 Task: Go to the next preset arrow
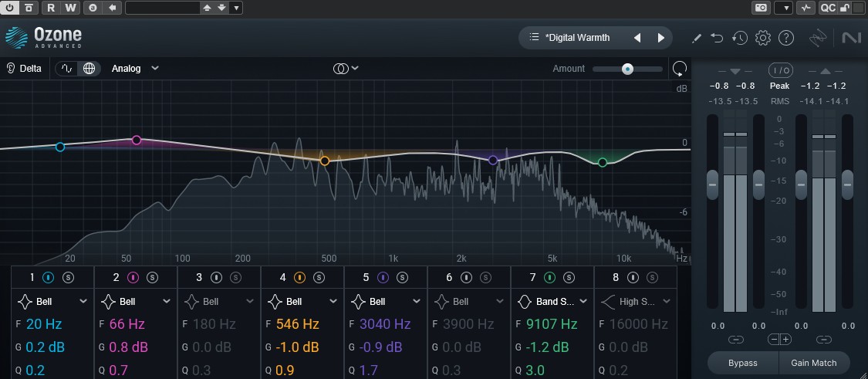coord(661,38)
